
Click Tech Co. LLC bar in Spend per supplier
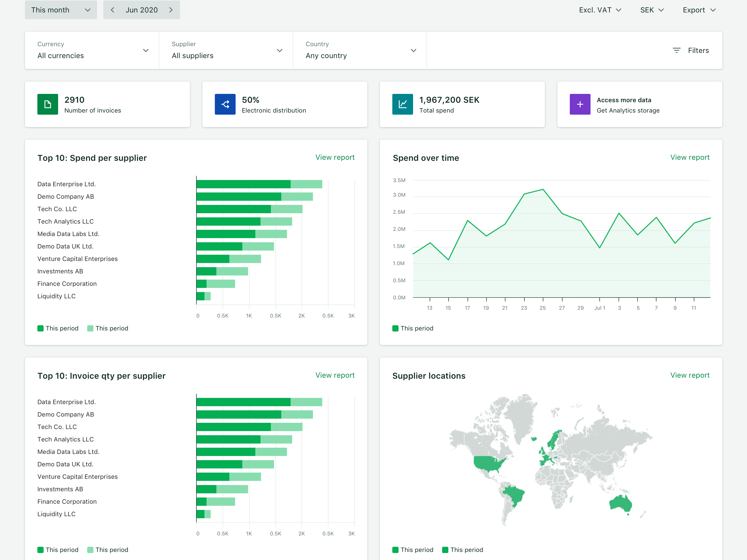tap(249, 209)
